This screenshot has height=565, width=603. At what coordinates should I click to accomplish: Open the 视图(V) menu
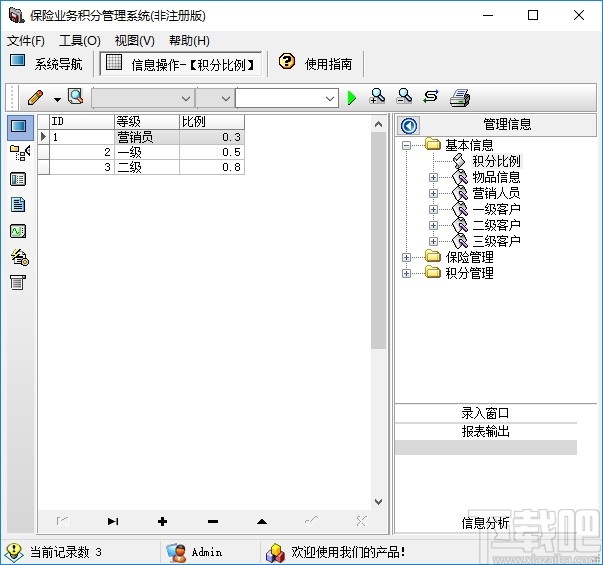click(x=135, y=41)
